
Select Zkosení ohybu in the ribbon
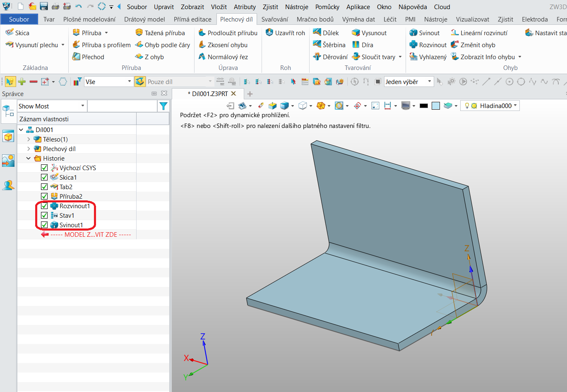223,45
